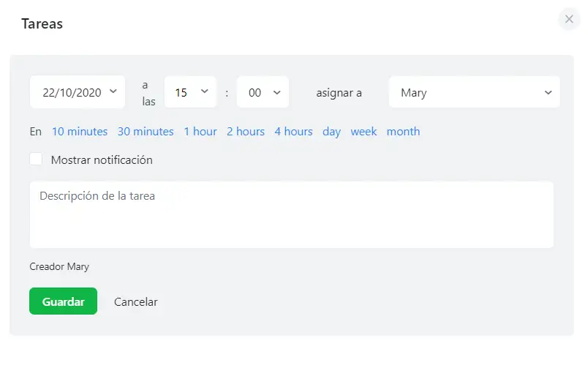588x368 pixels.
Task: Click the Cancelar button
Action: click(x=136, y=301)
